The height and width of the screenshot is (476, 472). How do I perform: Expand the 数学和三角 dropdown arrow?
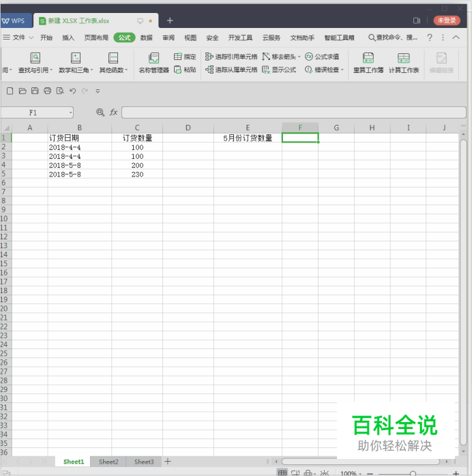[91, 70]
